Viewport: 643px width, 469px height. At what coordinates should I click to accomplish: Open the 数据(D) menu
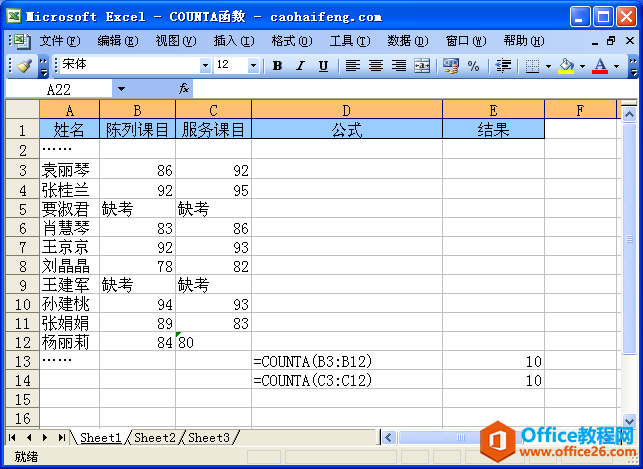[408, 41]
